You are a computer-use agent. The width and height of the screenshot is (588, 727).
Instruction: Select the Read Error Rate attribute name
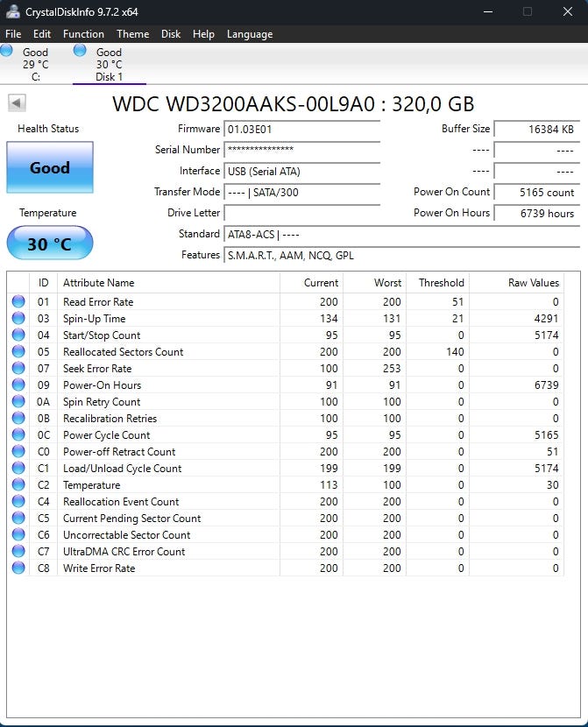(x=98, y=302)
